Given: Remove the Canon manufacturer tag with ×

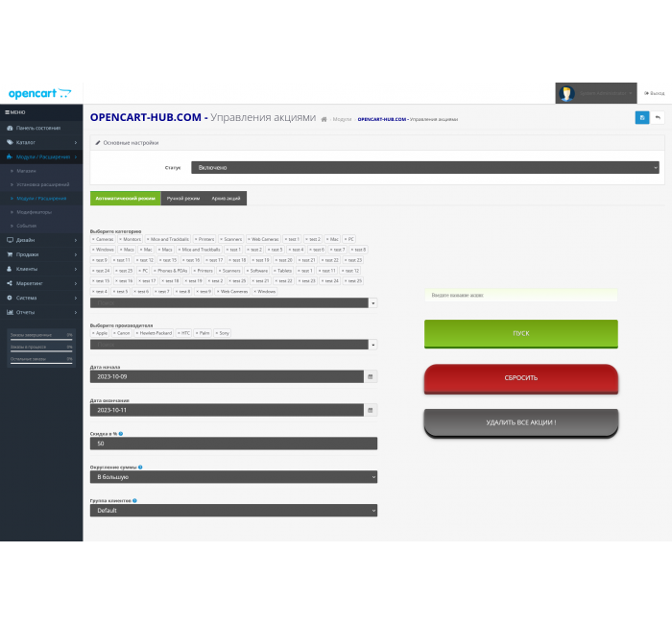Looking at the screenshot, I should tap(114, 333).
